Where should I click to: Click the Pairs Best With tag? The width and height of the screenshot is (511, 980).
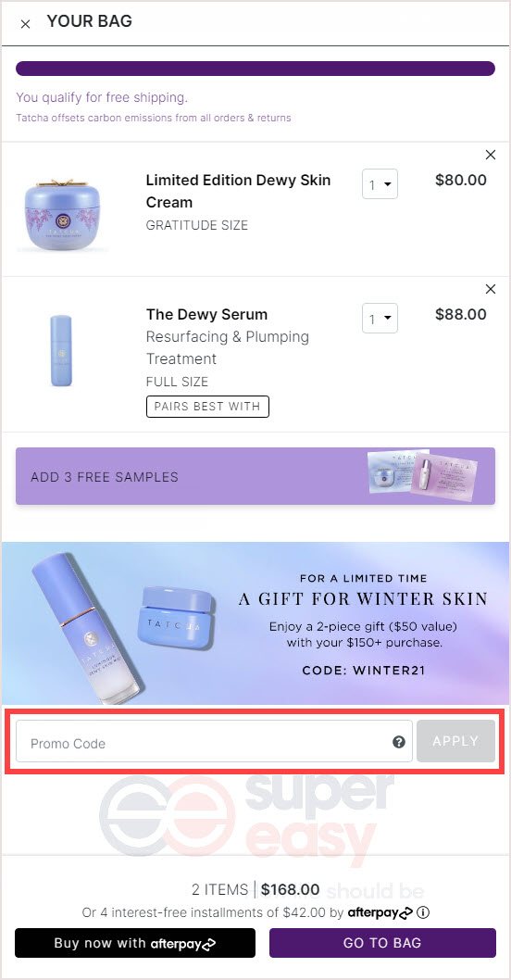pyautogui.click(x=207, y=407)
